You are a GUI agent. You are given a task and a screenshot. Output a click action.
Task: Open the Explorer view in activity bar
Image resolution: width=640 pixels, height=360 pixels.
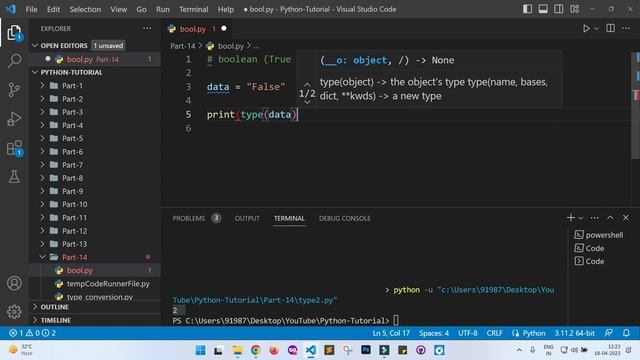click(14, 33)
